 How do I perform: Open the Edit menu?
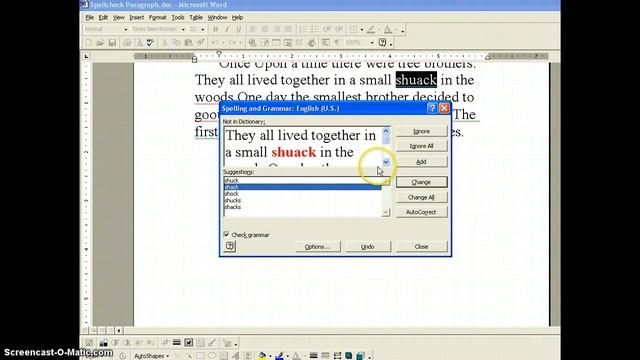tap(103, 18)
